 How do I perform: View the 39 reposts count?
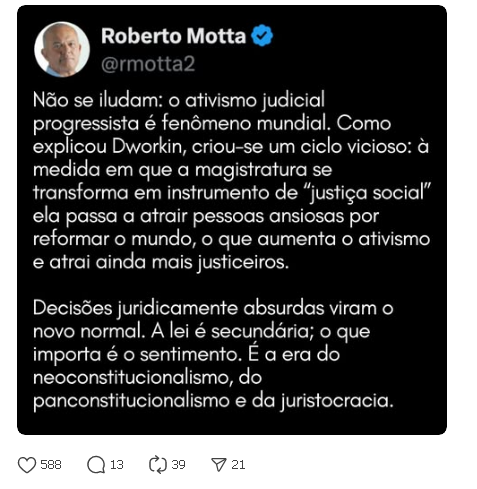pos(178,465)
